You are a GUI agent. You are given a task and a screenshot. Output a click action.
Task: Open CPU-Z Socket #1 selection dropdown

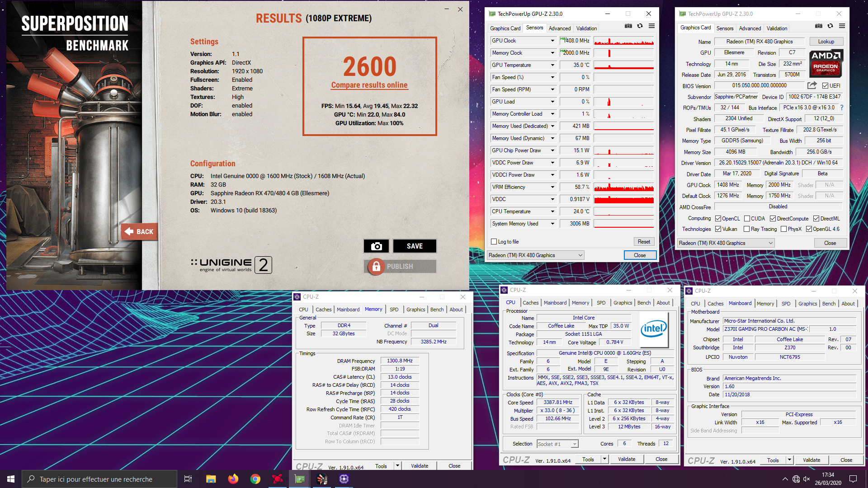(x=557, y=444)
